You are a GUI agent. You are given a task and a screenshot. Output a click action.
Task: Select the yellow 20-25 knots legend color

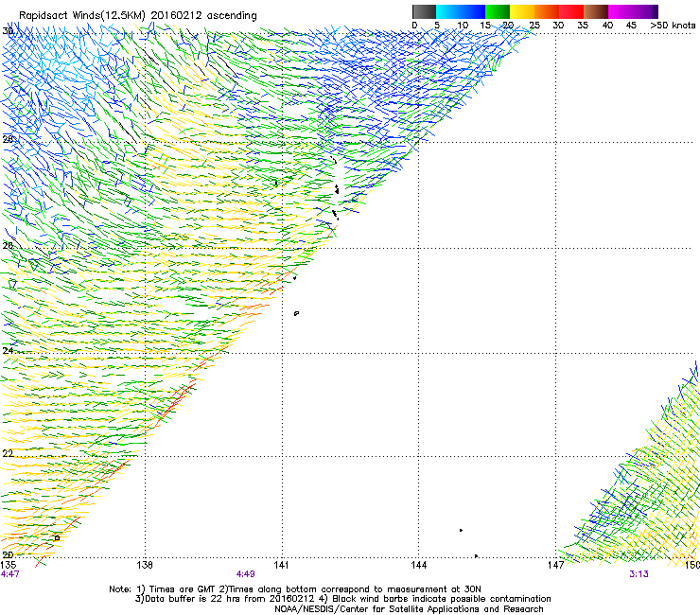[522, 11]
